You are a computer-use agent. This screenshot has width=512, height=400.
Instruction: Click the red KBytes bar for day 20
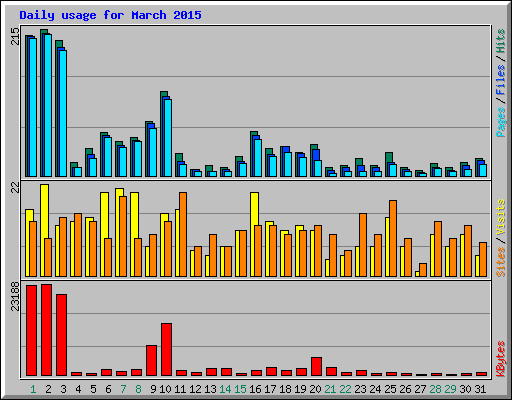coord(316,366)
